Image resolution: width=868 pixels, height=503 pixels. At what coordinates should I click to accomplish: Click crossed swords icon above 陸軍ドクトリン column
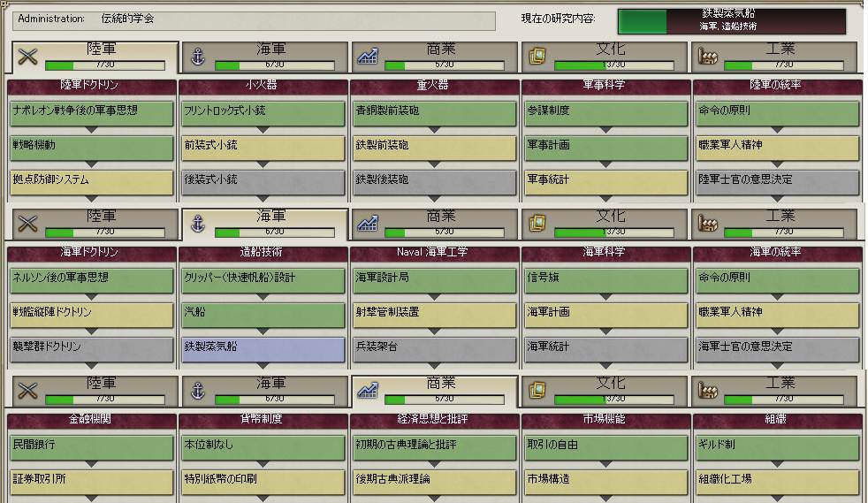(x=27, y=57)
